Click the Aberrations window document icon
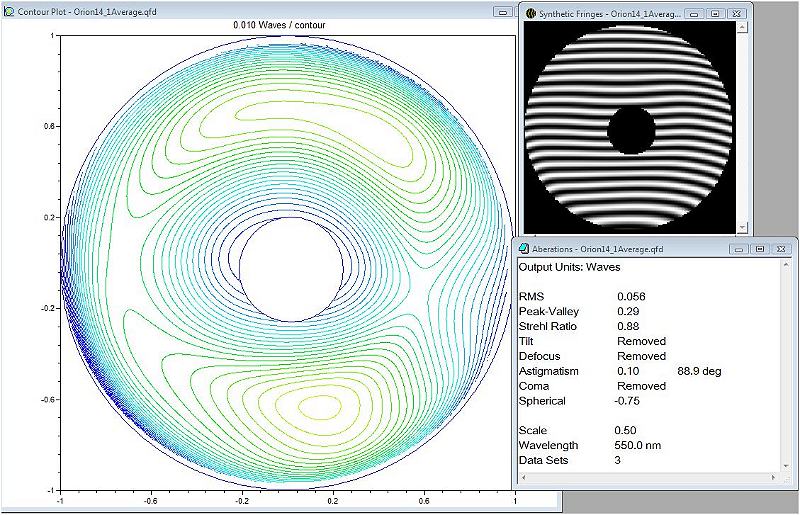800x515 pixels. coord(524,249)
